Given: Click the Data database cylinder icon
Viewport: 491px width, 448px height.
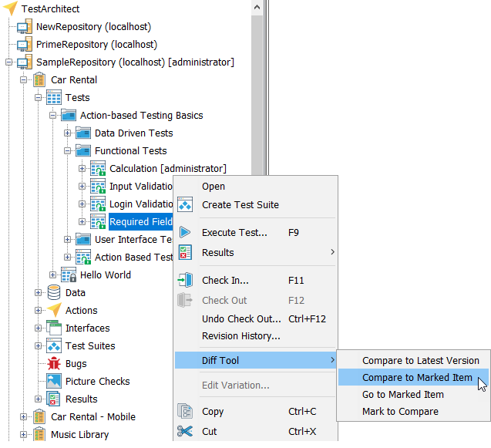Looking at the screenshot, I should (54, 292).
